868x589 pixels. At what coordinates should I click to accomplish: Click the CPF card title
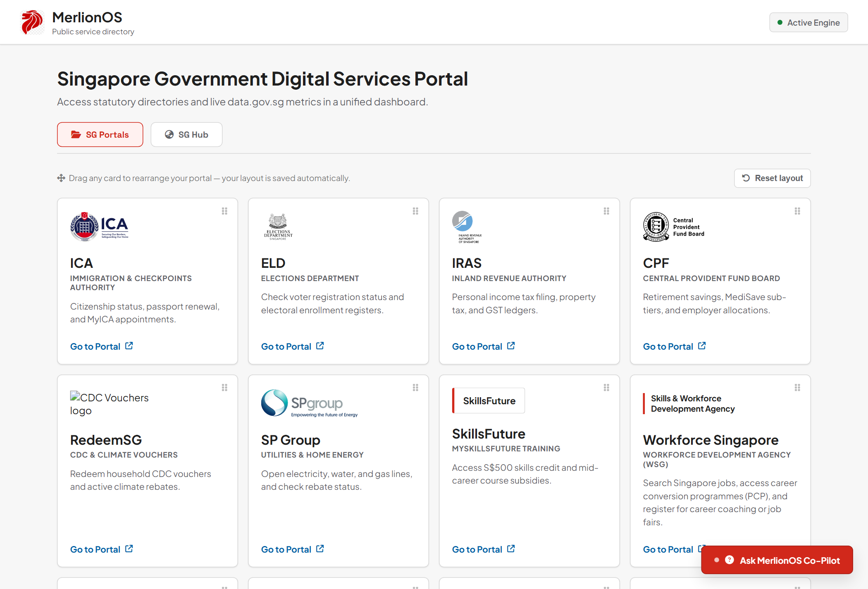point(656,263)
